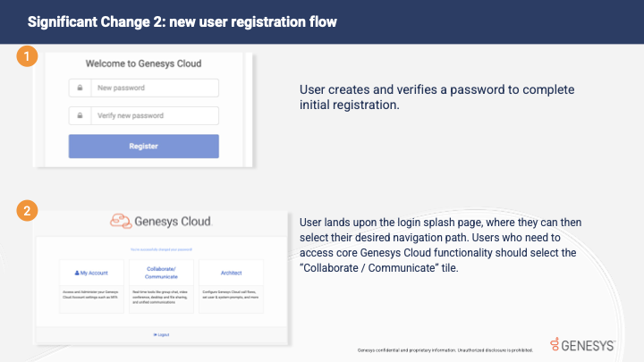
Task: Open the My Account tile
Action: [x=91, y=286]
